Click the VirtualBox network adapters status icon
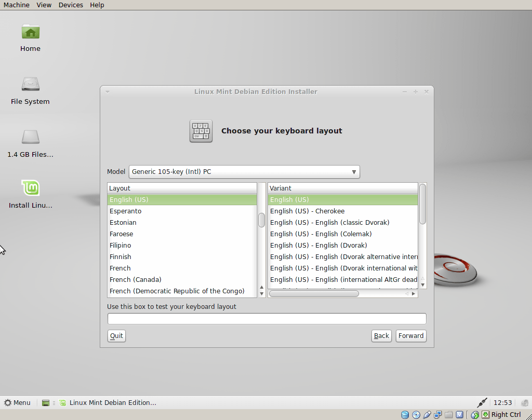Screen dimensions: 532x420 point(437,415)
